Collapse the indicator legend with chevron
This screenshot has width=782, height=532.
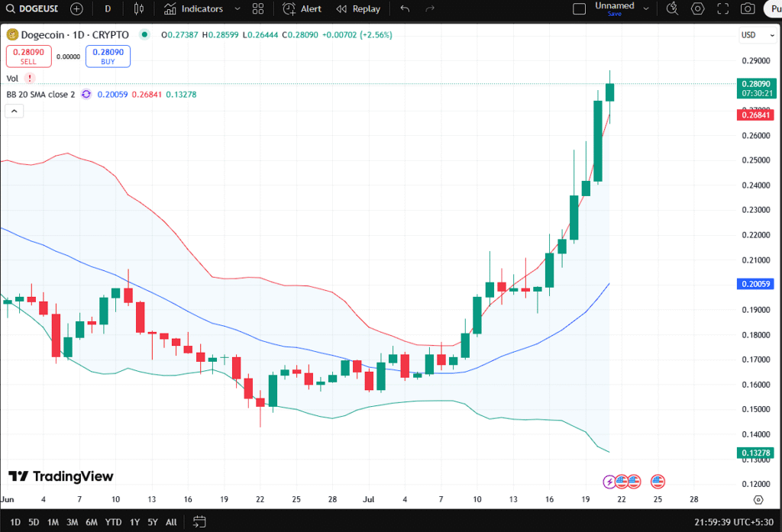click(14, 111)
